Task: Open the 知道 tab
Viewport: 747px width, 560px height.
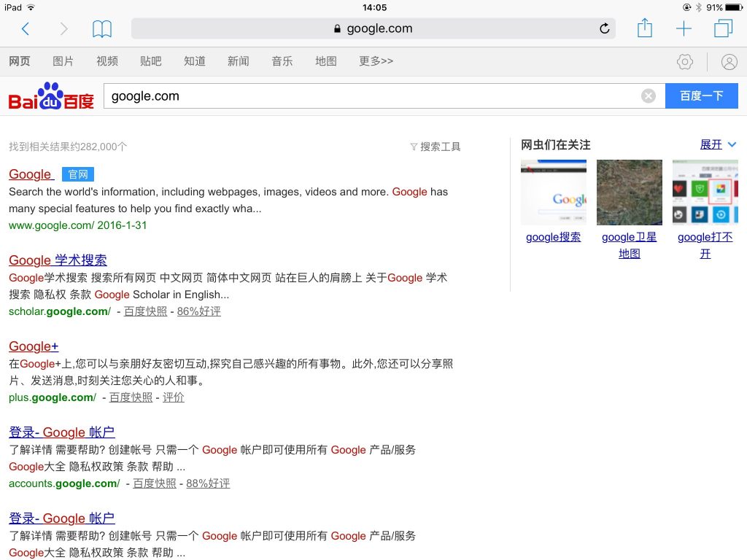Action: point(194,61)
